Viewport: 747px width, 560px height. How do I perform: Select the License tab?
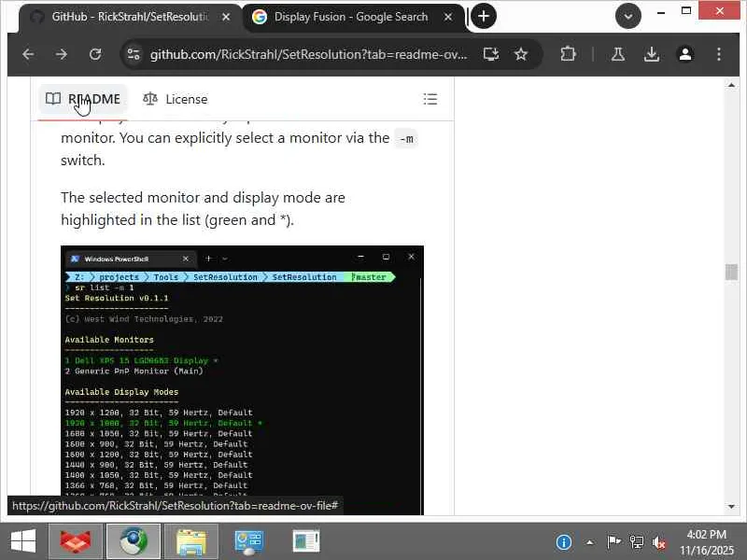176,99
